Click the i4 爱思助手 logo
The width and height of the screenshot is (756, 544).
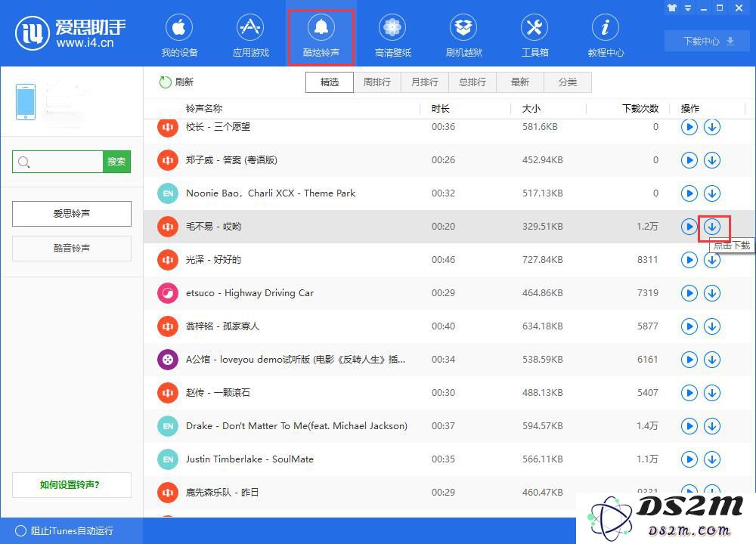click(70, 33)
